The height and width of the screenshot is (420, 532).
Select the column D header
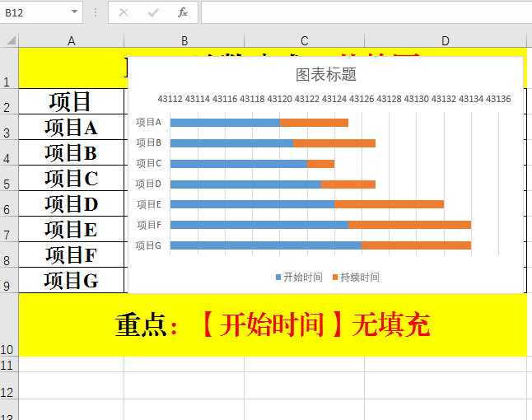(x=446, y=40)
